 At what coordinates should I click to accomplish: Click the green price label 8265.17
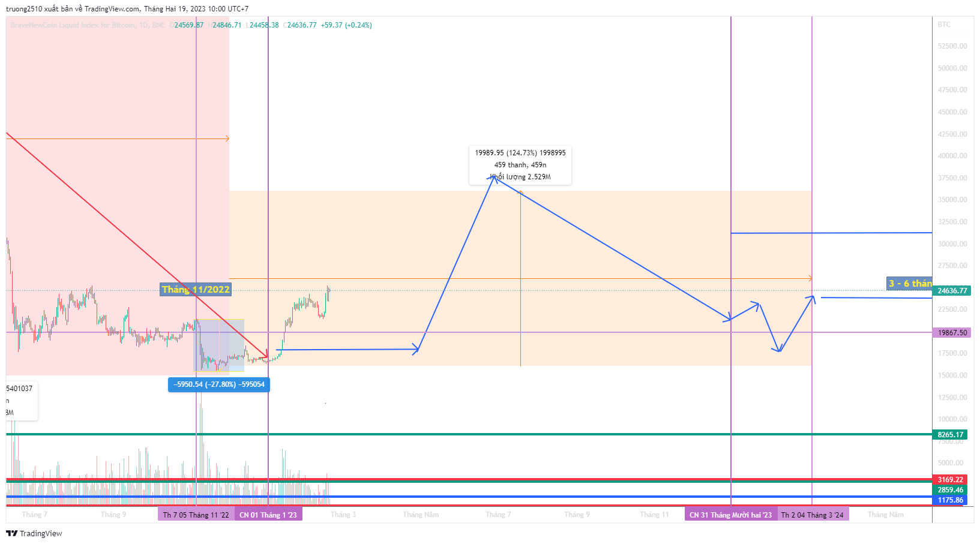[951, 435]
